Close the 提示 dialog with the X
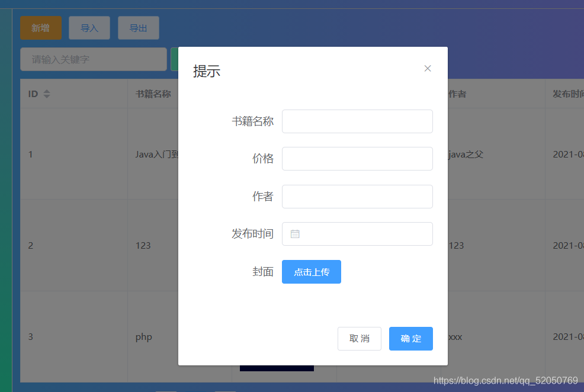This screenshot has width=584, height=392. (428, 68)
